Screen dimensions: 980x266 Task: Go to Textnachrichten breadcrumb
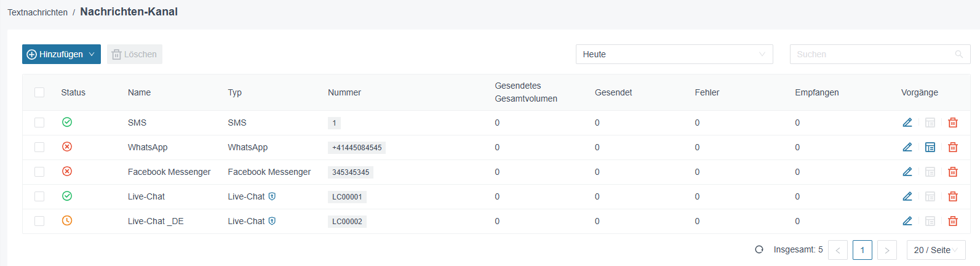coord(38,12)
